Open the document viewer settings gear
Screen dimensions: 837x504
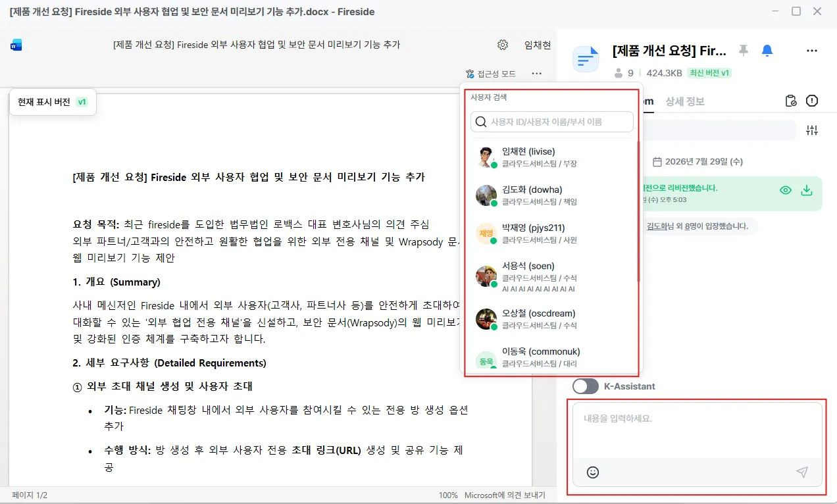[x=503, y=45]
